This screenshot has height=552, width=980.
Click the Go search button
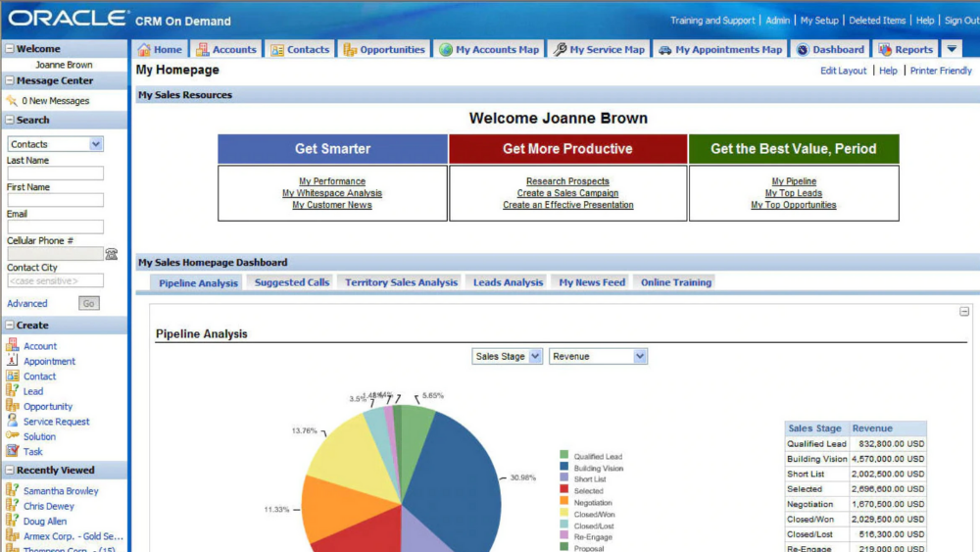(89, 303)
